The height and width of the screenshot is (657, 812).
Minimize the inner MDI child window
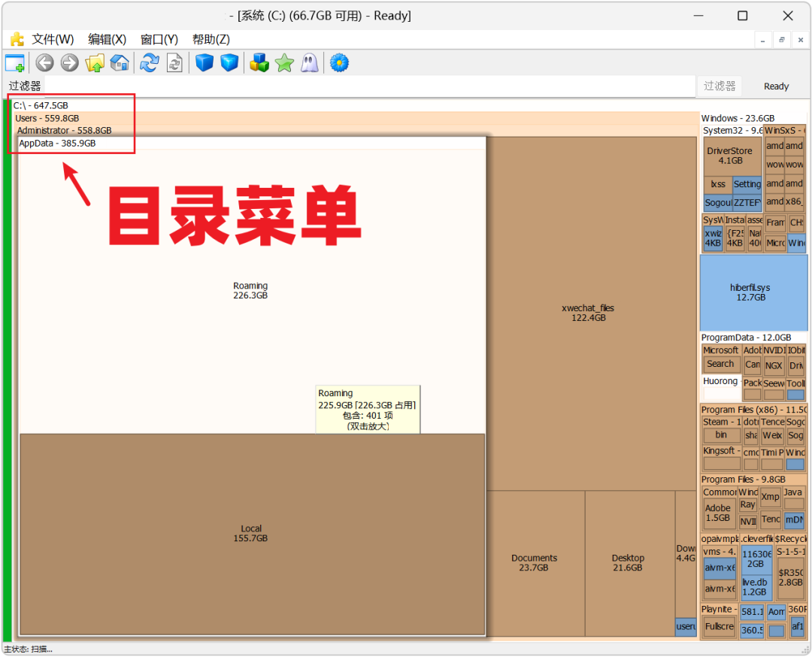coord(762,40)
